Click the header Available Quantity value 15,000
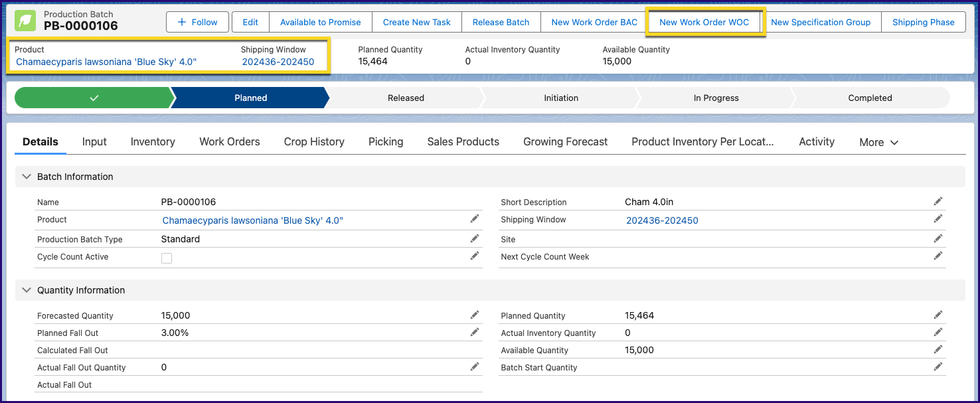The width and height of the screenshot is (980, 403). [617, 61]
